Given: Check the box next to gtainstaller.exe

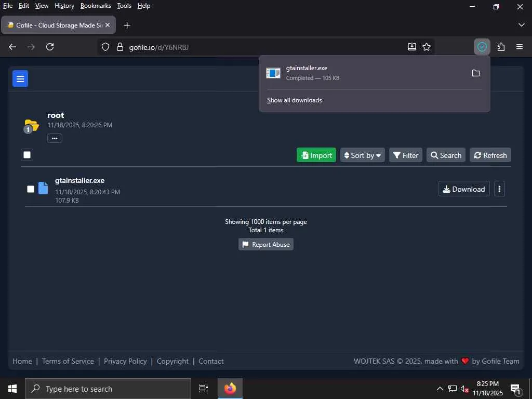Looking at the screenshot, I should tap(31, 189).
